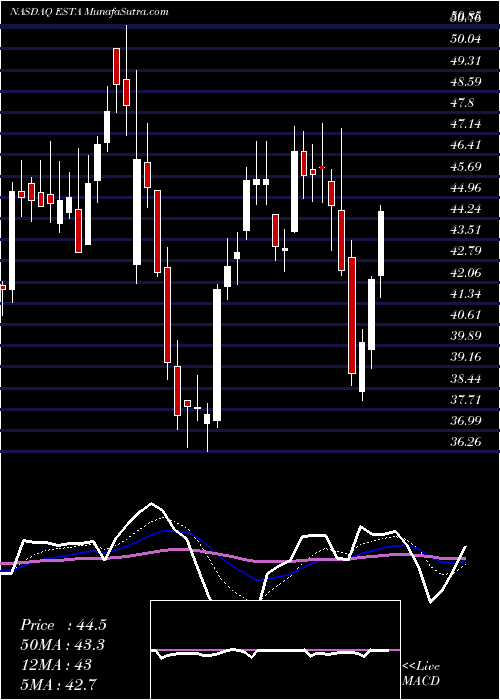500x700 pixels.
Task: Click the 12MA : 43 readout
Action: tap(56, 665)
